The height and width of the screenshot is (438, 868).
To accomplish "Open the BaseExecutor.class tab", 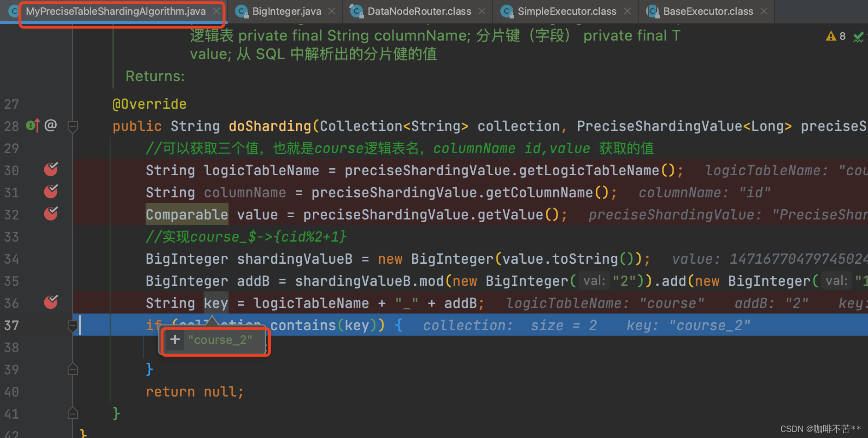I will [708, 11].
